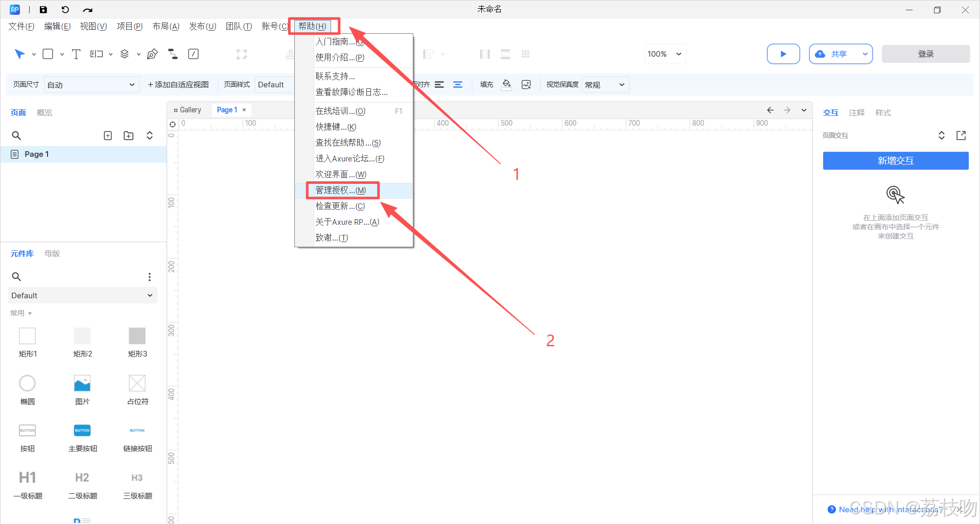Click the canvas origin circle icon

(173, 124)
